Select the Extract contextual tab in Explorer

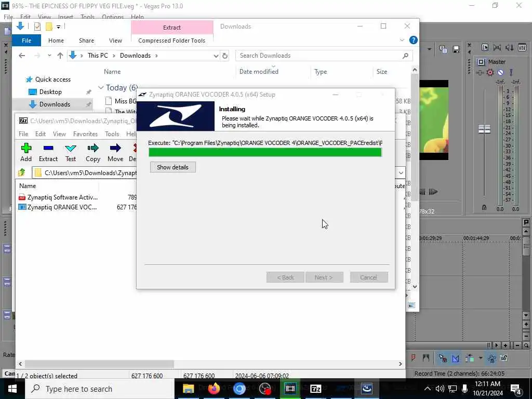pyautogui.click(x=172, y=28)
